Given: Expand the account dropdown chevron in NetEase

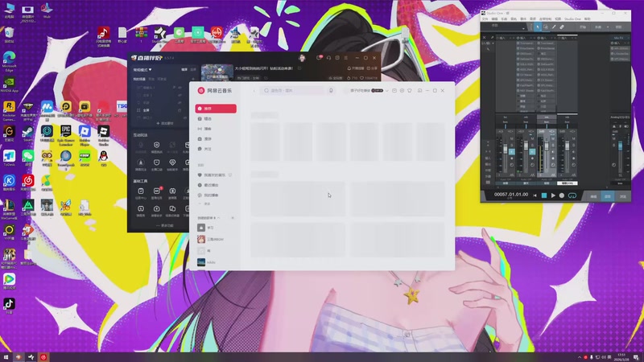Looking at the screenshot, I should (x=387, y=91).
